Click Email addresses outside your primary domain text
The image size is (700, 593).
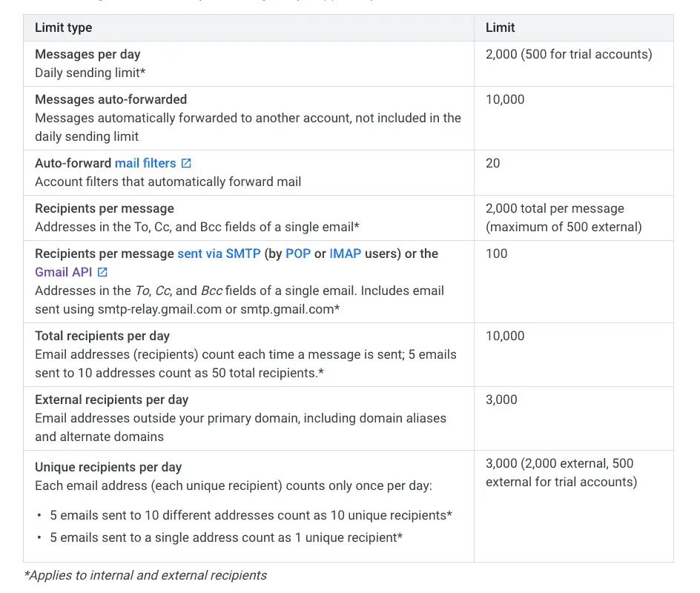click(240, 428)
